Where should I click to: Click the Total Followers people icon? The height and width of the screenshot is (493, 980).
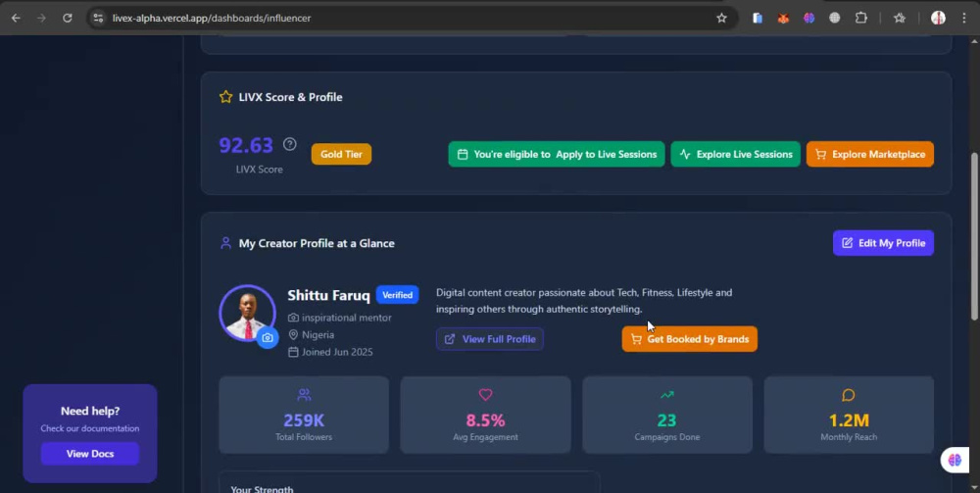(x=304, y=395)
